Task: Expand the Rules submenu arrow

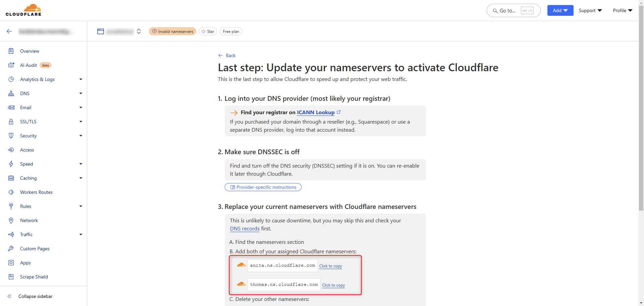Action: point(81,206)
